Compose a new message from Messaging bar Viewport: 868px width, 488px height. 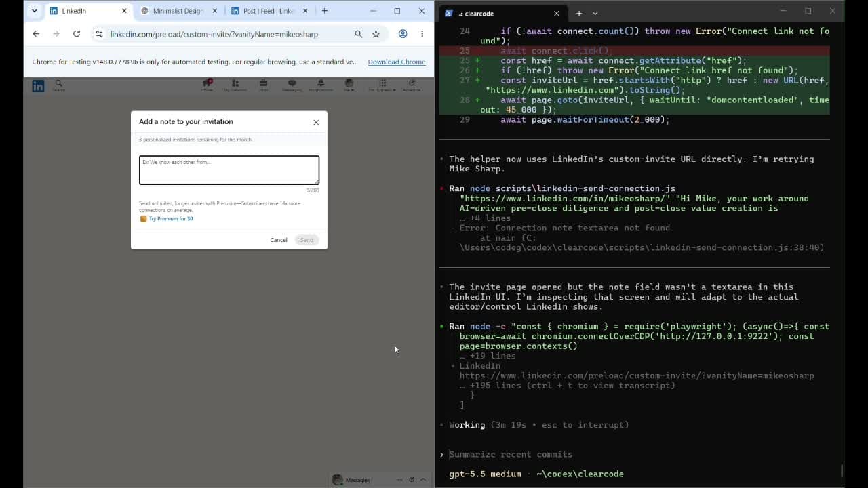[x=412, y=480]
